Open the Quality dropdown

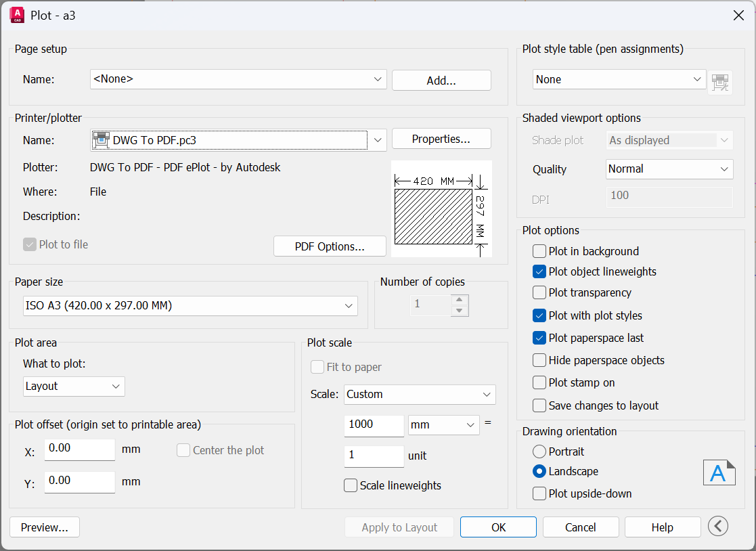pos(669,169)
